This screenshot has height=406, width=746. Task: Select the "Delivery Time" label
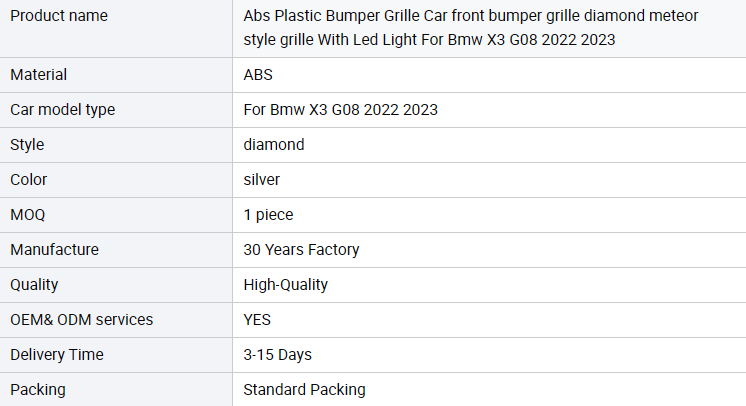(x=57, y=355)
